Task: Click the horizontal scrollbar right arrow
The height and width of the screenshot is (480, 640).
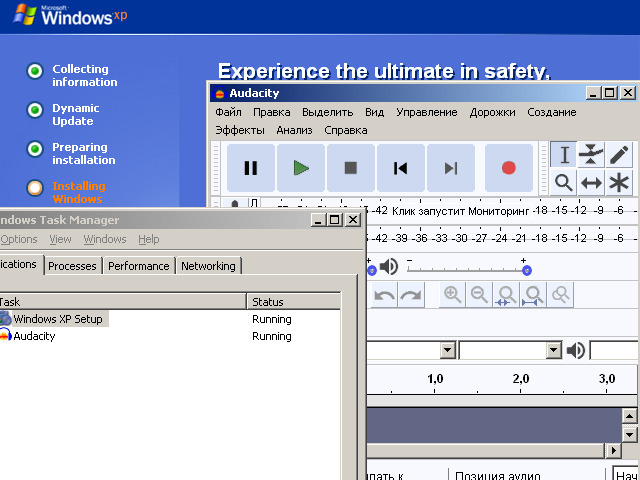Action: pos(613,451)
